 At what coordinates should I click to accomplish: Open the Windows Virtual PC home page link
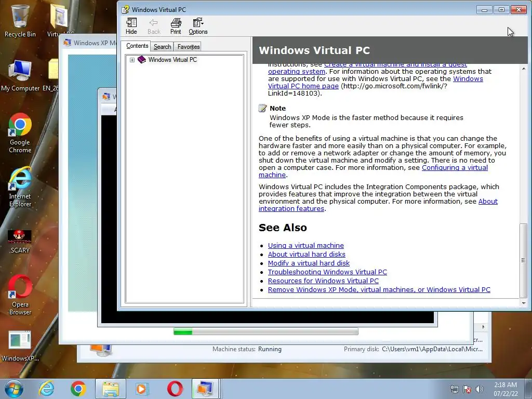(x=375, y=83)
